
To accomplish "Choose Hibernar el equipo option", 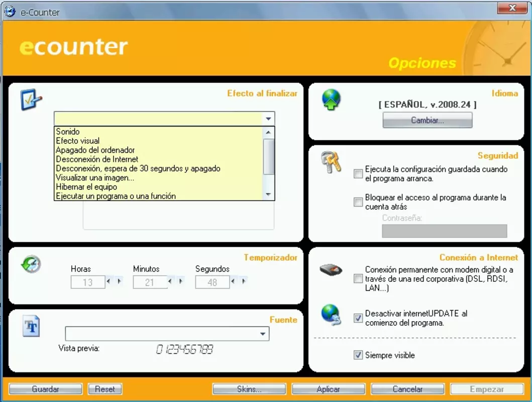I will point(86,187).
